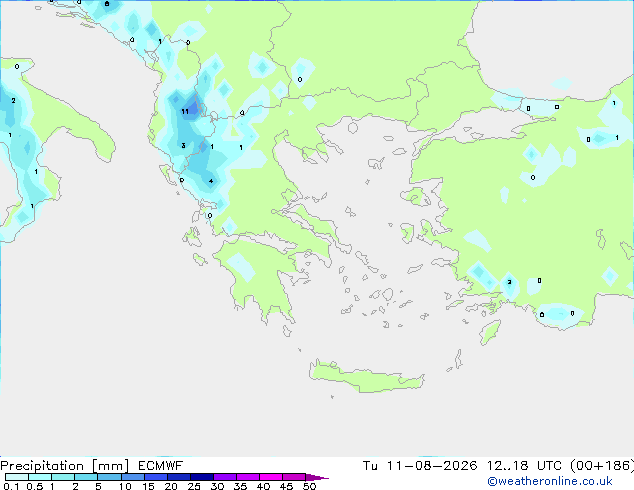634x490 pixels.
Task: Click the '3' precipitation value on the map
Action: coord(184,146)
